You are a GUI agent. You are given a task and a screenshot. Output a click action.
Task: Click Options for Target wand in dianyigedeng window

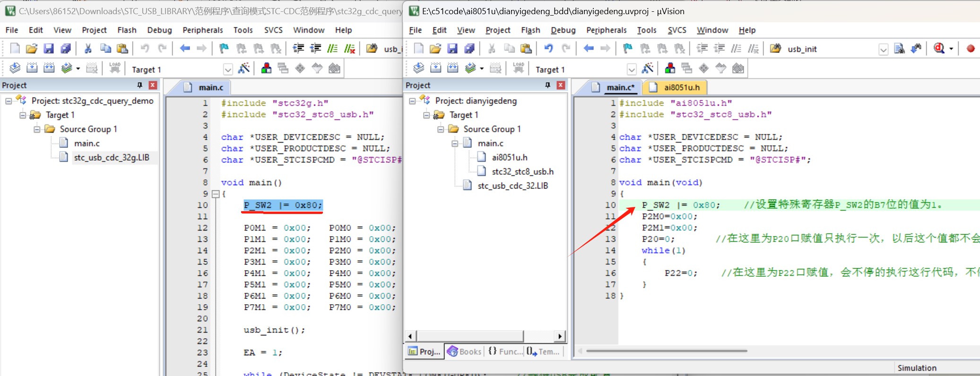click(648, 68)
